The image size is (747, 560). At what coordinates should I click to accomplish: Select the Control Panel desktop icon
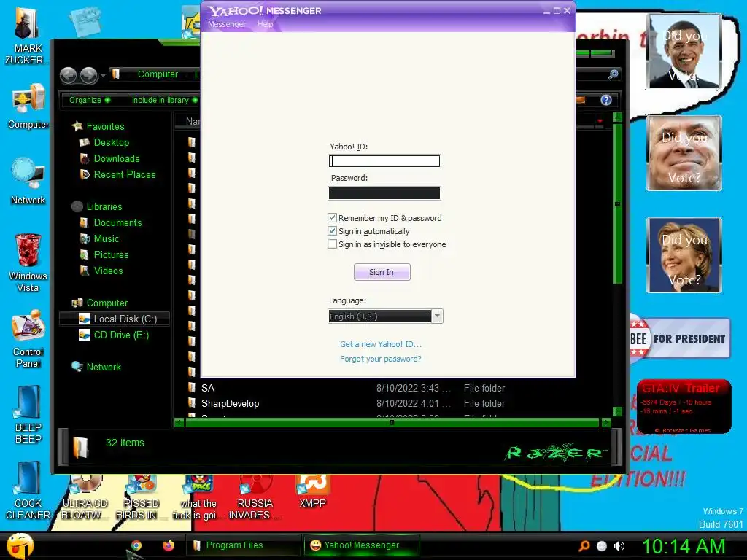pos(28,338)
